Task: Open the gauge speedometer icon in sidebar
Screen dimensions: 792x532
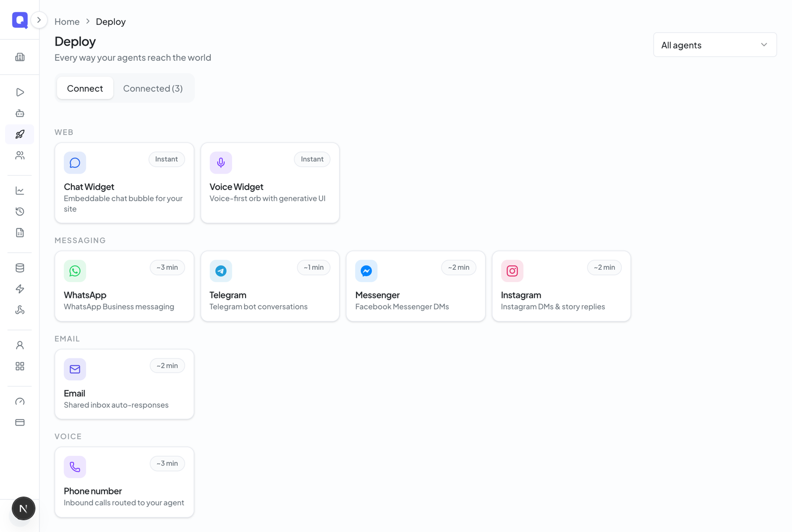Action: pyautogui.click(x=20, y=401)
